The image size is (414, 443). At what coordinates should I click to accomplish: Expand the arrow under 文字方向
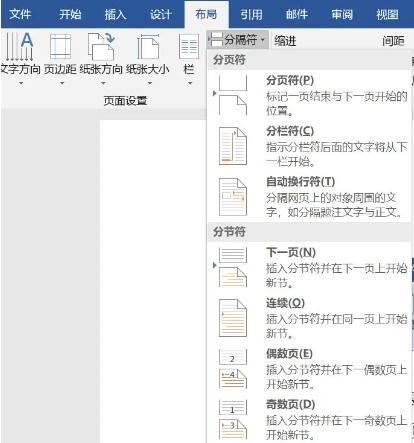coord(21,83)
